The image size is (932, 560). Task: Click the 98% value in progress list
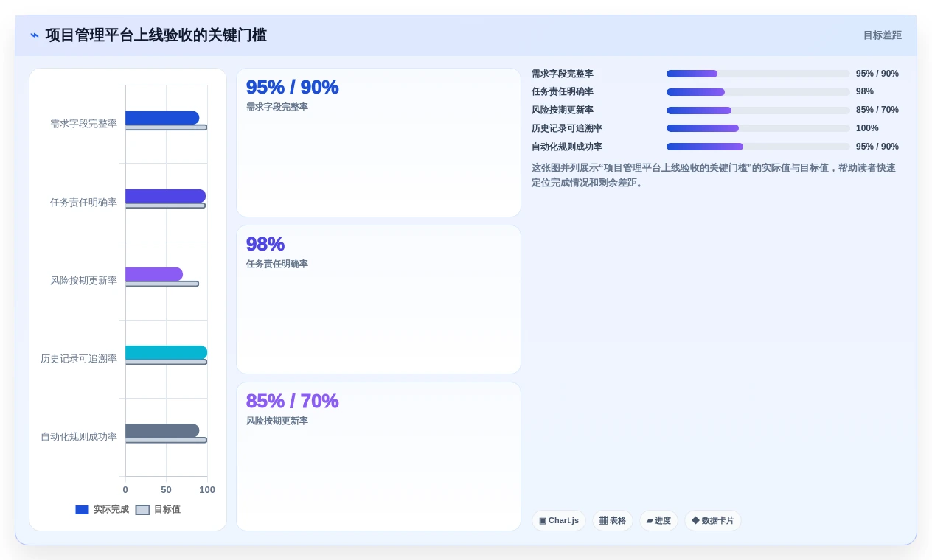865,92
